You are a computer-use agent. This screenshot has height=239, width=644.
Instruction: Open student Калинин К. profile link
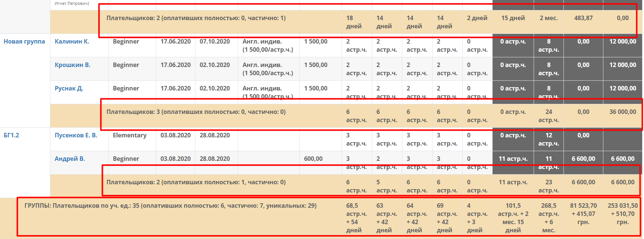[x=72, y=41]
